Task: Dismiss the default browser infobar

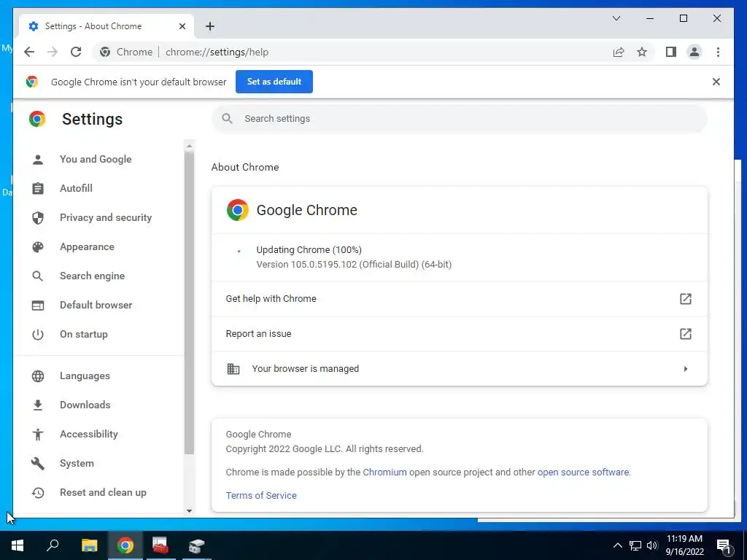Action: coord(716,82)
